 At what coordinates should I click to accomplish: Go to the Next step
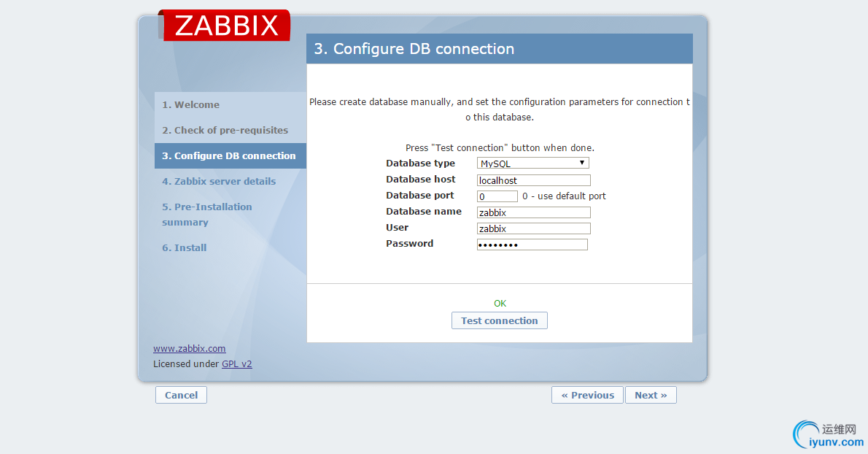(x=651, y=395)
